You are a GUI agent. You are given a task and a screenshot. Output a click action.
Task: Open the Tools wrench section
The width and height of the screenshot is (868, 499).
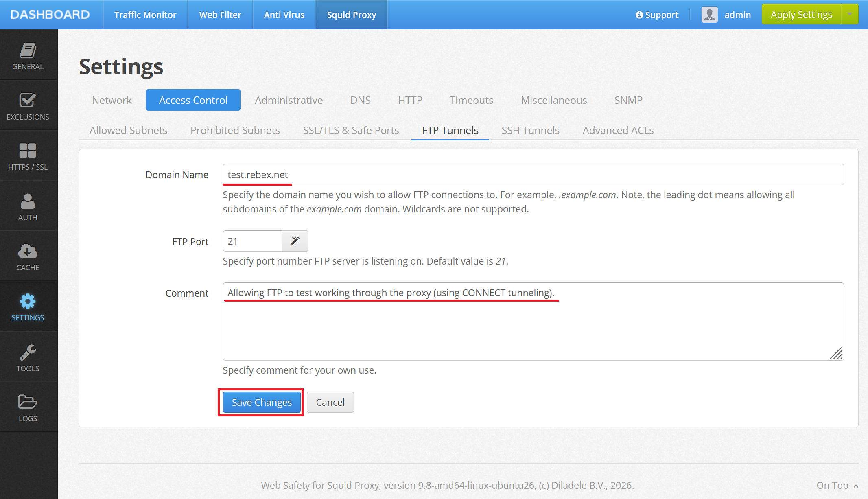tap(28, 357)
